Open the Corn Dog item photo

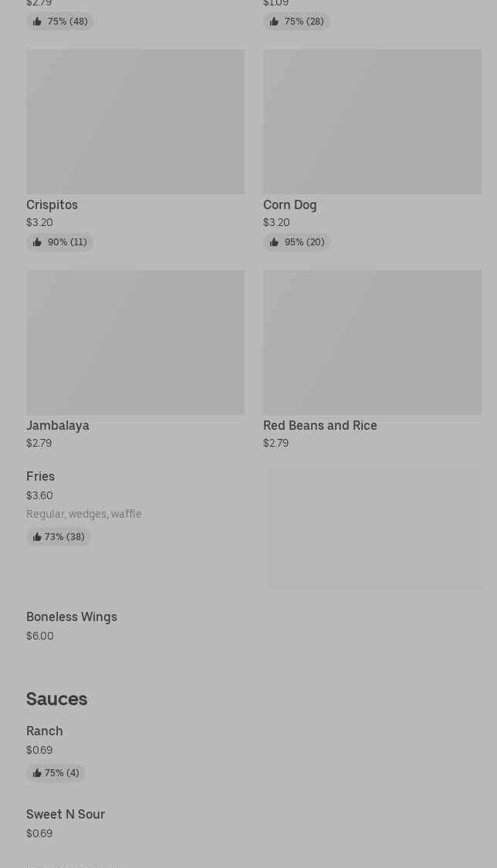[x=372, y=122]
